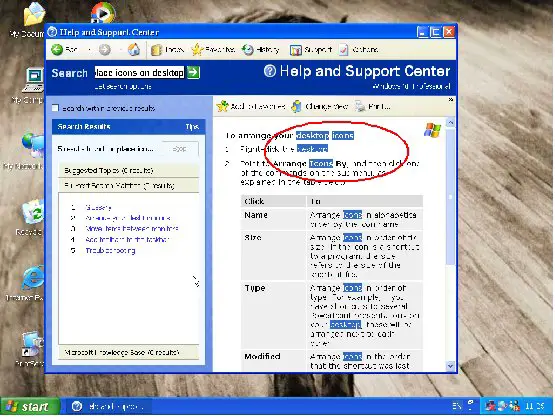
Task: Open the Tips link in Search Results header
Action: 192,127
